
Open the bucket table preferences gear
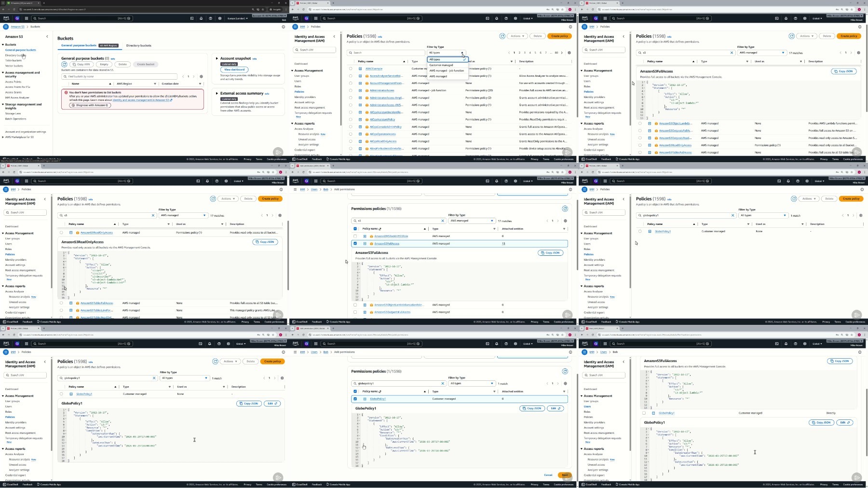202,76
